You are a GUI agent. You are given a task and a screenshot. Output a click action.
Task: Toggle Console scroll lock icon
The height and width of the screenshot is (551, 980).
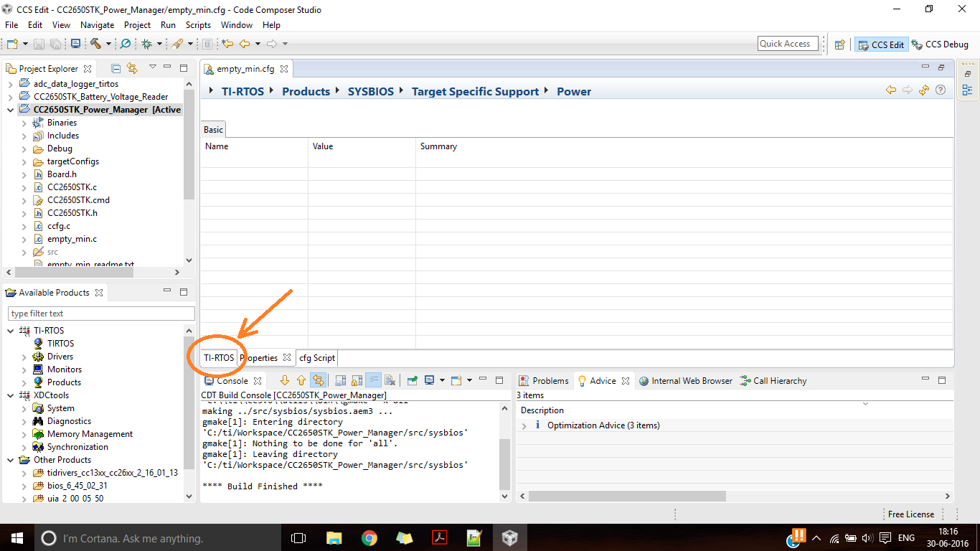(357, 380)
